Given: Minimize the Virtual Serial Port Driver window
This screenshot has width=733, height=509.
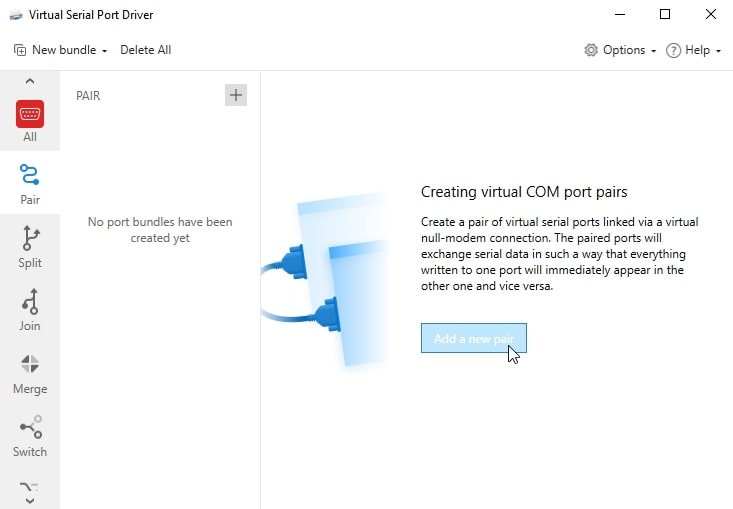Looking at the screenshot, I should pyautogui.click(x=620, y=14).
